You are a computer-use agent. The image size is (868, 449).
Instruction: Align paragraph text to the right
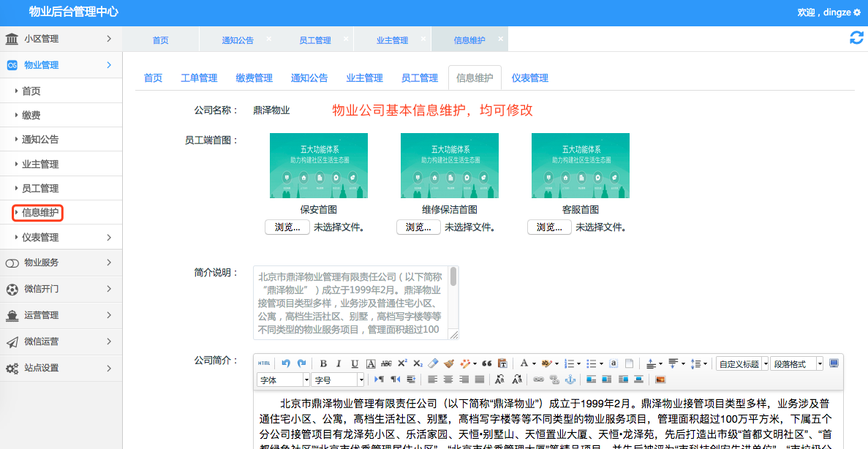coord(464,380)
